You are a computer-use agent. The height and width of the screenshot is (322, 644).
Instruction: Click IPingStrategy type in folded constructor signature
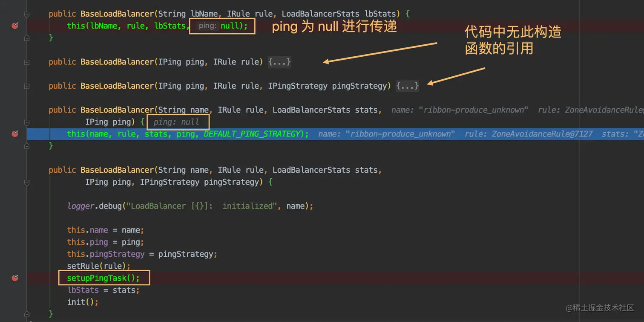(297, 86)
